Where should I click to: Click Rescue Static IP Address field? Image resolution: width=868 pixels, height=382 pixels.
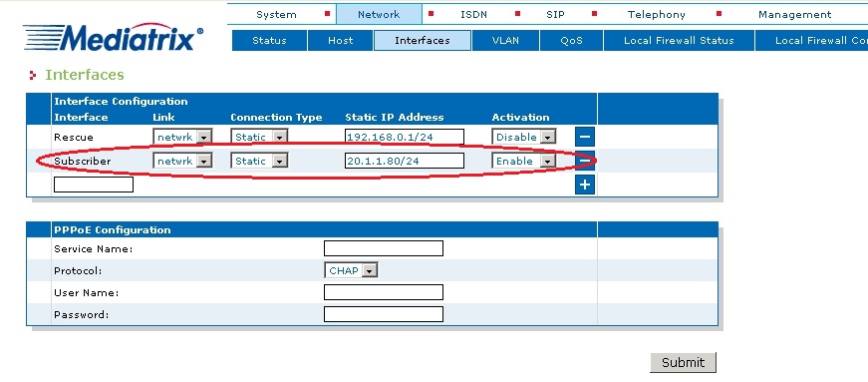(405, 137)
